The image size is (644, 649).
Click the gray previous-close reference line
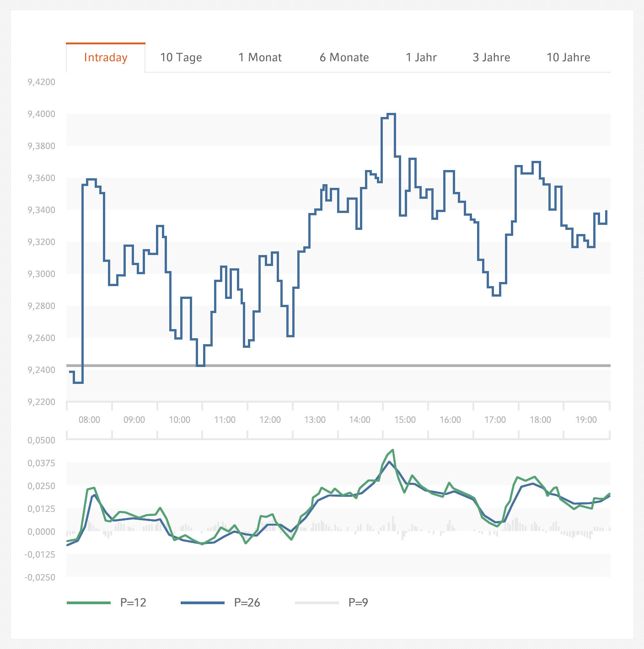click(338, 366)
